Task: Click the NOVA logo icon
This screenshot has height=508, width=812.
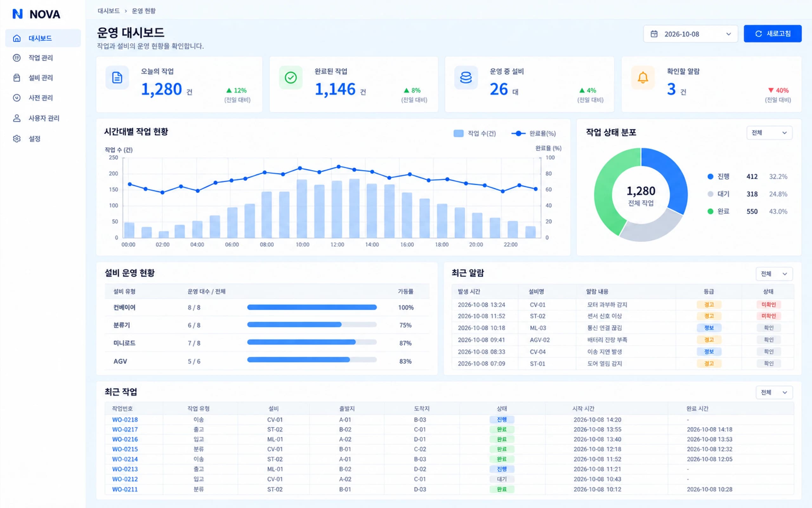Action: 17,14
